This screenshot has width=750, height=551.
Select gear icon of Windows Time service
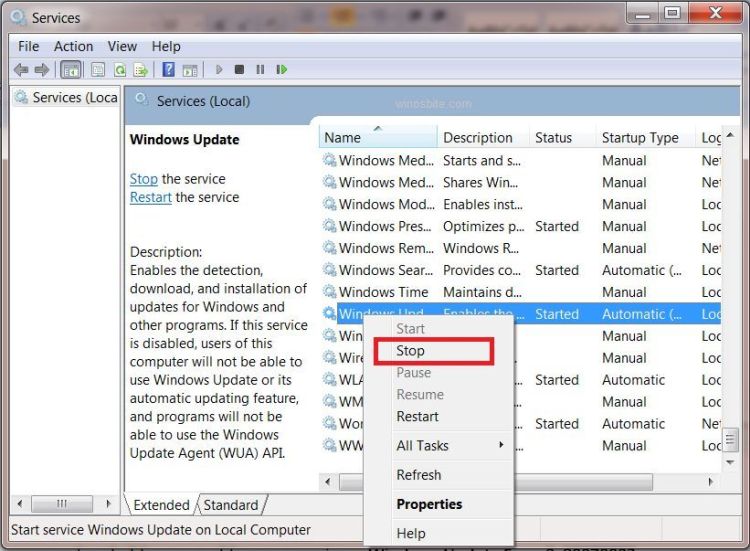tap(330, 291)
